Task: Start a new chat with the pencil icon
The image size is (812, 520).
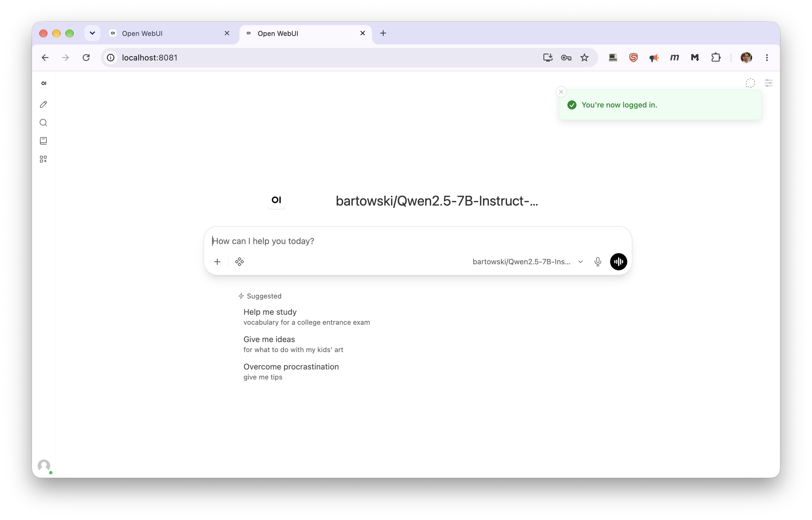Action: tap(44, 104)
